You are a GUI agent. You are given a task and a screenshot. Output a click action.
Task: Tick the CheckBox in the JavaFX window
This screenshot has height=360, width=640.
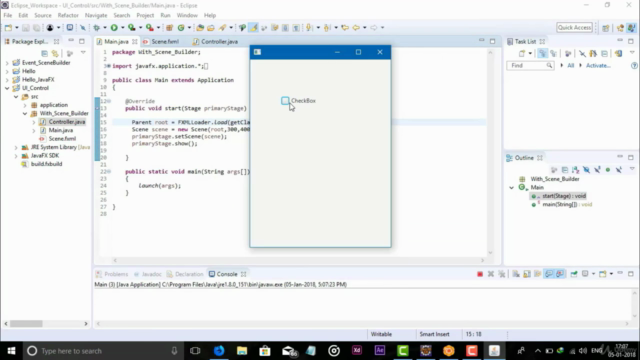click(285, 100)
